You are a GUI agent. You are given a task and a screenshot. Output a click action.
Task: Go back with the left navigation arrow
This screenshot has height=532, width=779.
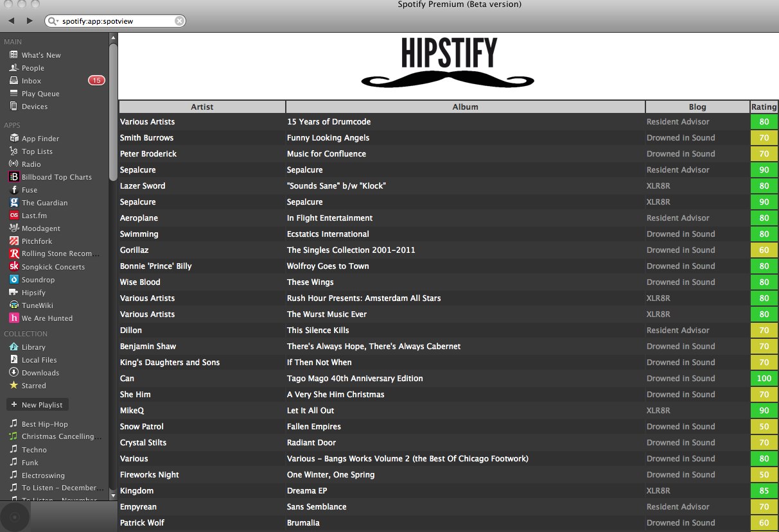click(x=12, y=21)
